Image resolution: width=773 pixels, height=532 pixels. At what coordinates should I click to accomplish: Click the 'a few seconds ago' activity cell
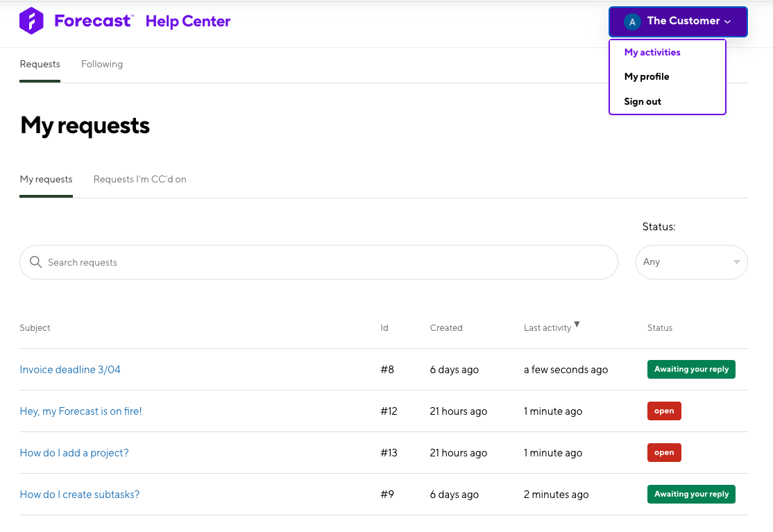pyautogui.click(x=566, y=370)
